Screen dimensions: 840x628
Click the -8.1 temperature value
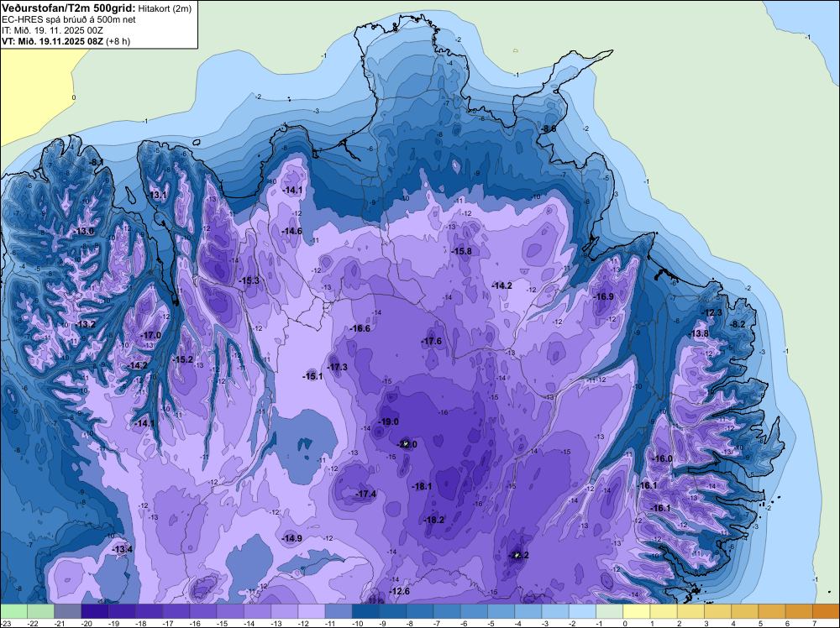point(97,162)
